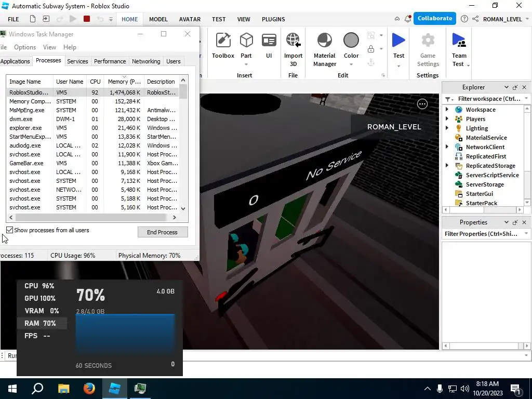Click the anchor icon in Edit group
Viewport: 532px width, 399px height.
pos(371,62)
